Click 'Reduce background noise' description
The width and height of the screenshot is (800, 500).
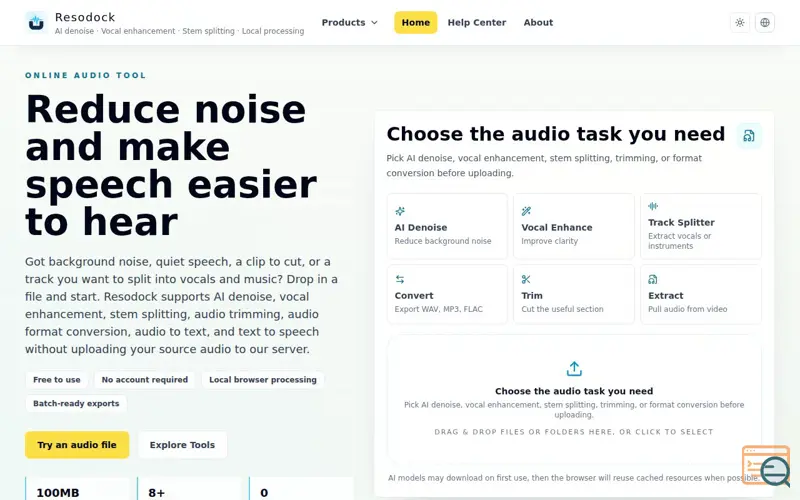coord(443,241)
